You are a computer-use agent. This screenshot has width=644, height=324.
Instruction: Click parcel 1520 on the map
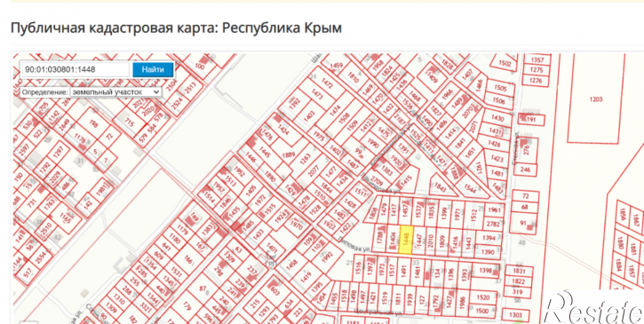(483, 297)
